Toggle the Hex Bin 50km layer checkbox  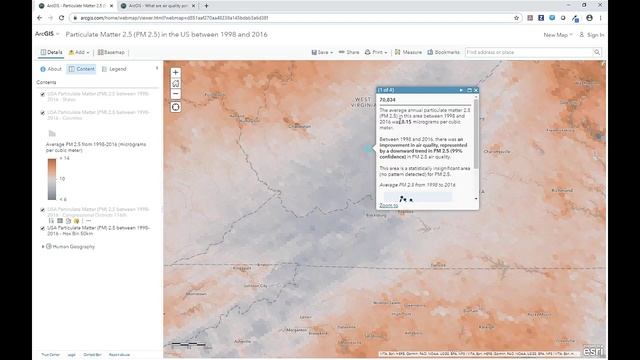point(42,229)
